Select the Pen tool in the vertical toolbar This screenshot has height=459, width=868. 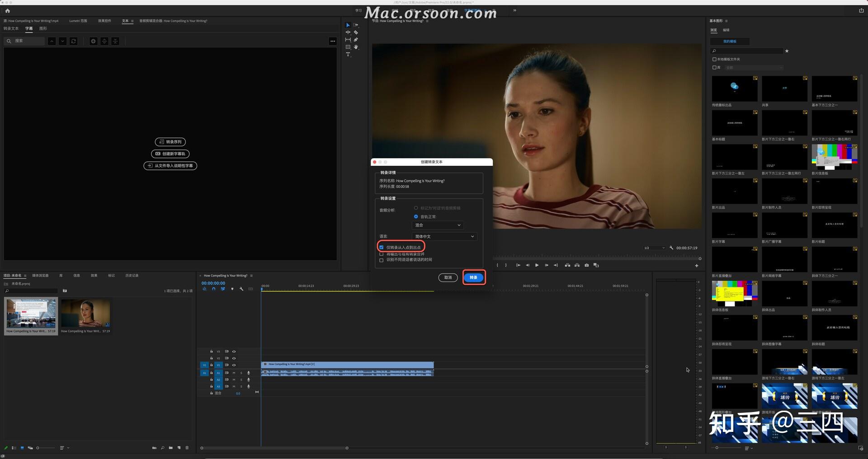click(x=356, y=40)
